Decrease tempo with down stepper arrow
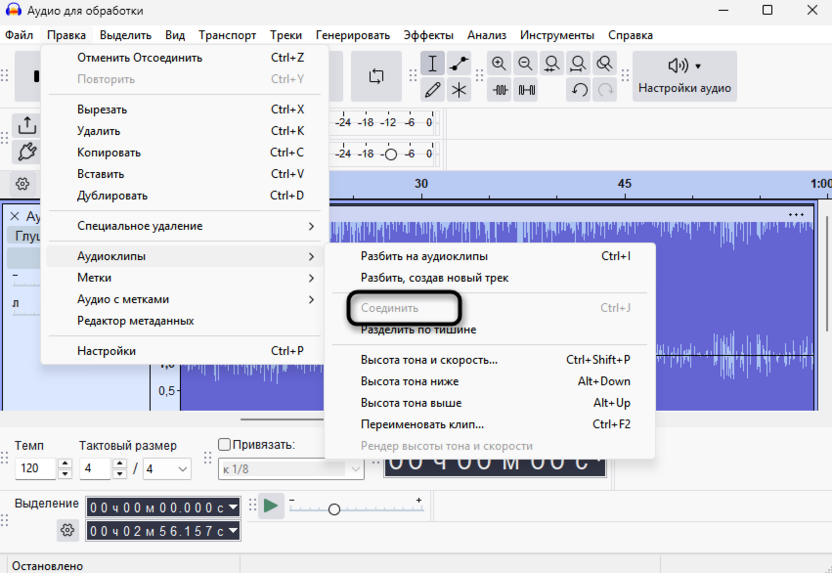The height and width of the screenshot is (573, 832). 65,474
